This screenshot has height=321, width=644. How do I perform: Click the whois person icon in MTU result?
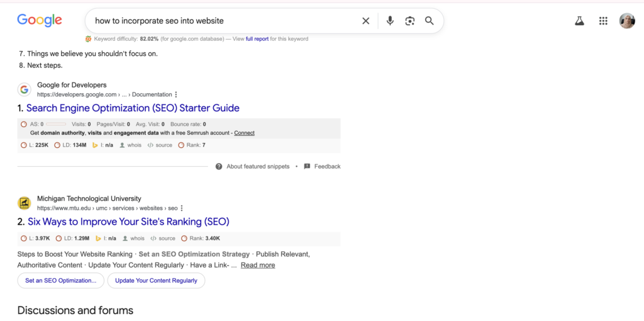pos(125,239)
